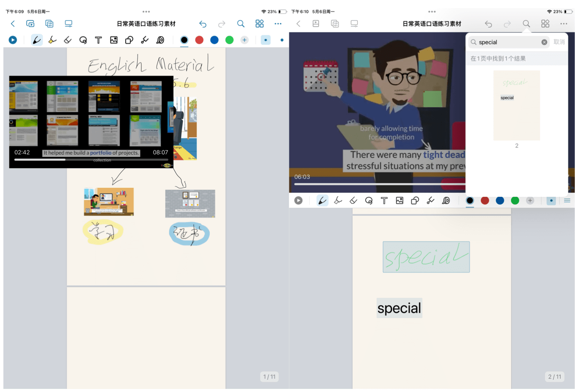The image size is (577, 392).
Task: Open stacked pages settings icon, left screen
Action: tap(49, 24)
